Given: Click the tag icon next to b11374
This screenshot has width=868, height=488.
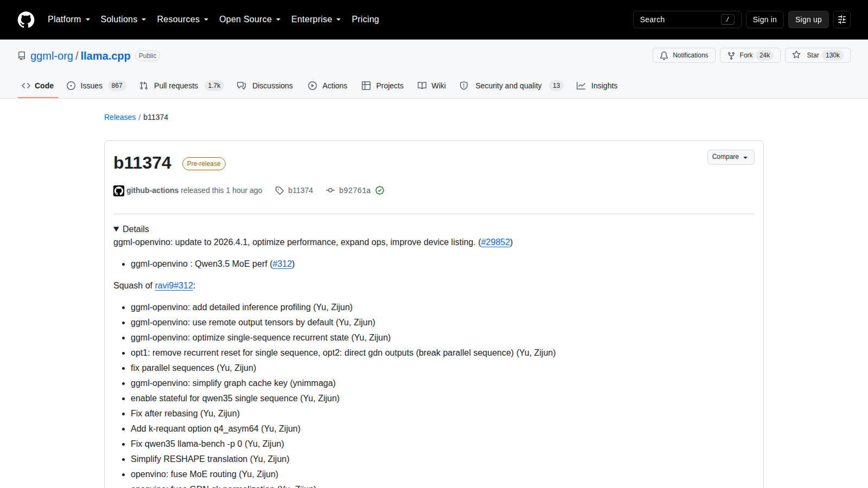Looking at the screenshot, I should 279,190.
